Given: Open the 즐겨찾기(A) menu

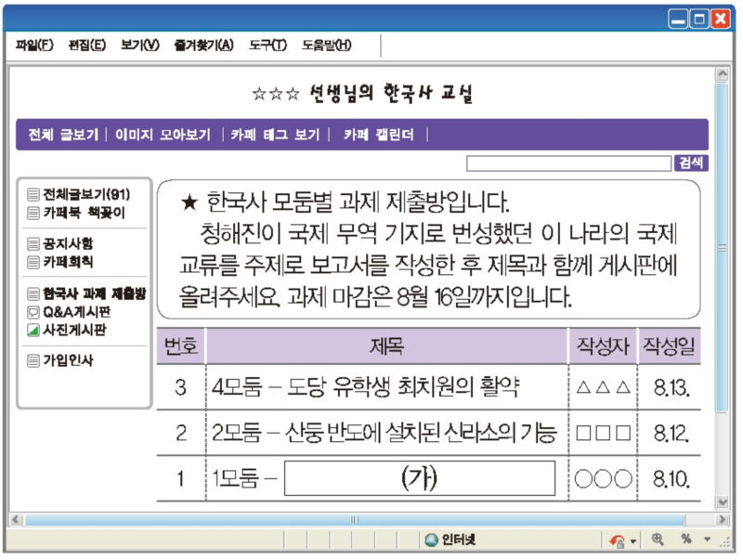Looking at the screenshot, I should 203,46.
